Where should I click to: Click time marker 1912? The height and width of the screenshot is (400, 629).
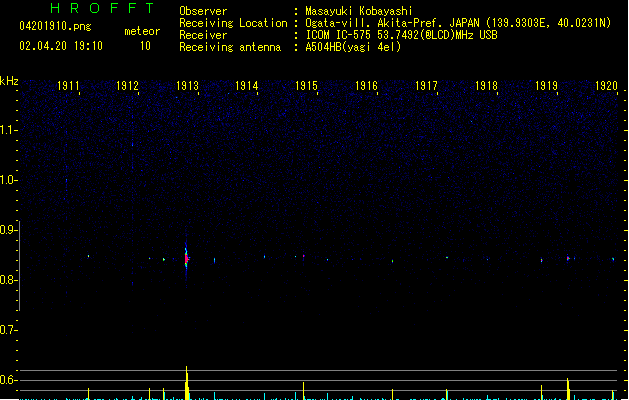pos(127,86)
